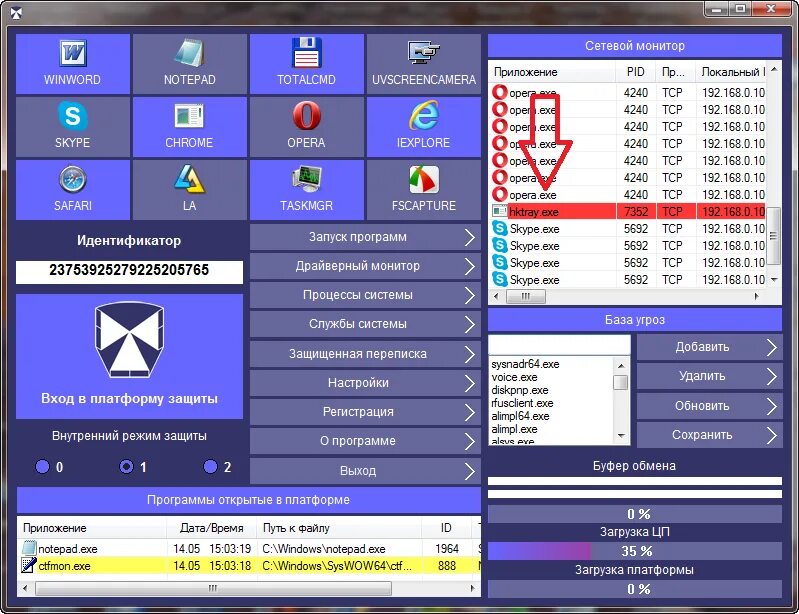Launch the LA tile
Viewport: 799px width, 614px height.
click(190, 190)
